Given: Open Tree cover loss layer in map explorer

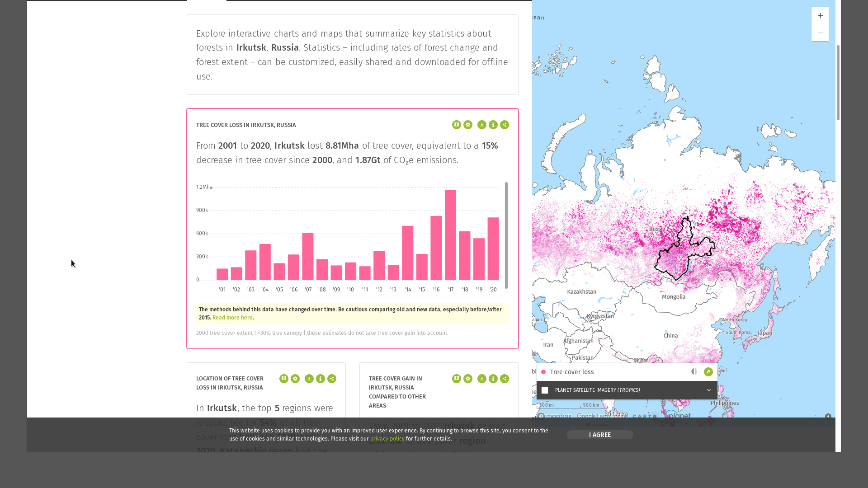Looking at the screenshot, I should click(x=708, y=372).
